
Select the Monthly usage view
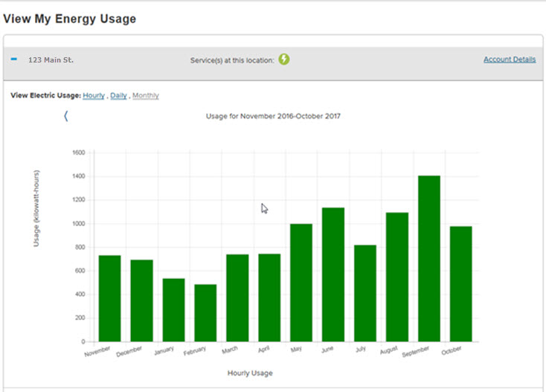pos(146,96)
